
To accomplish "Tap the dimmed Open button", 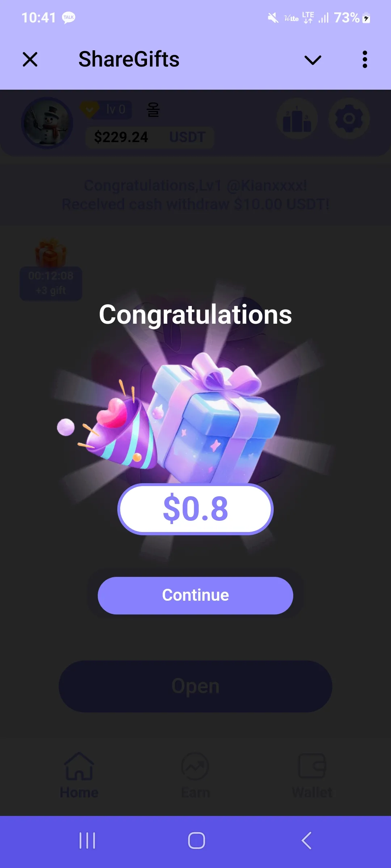I will (x=195, y=686).
